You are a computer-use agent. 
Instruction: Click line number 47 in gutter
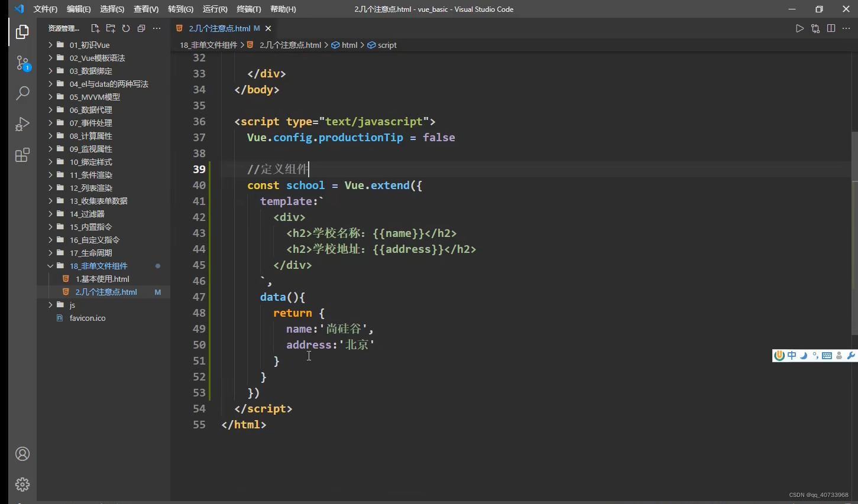(199, 297)
